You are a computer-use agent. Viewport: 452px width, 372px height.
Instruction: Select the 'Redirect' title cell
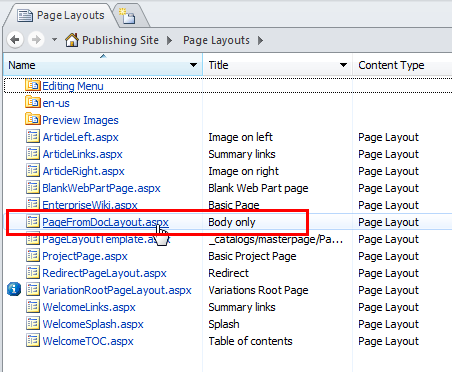point(228,273)
